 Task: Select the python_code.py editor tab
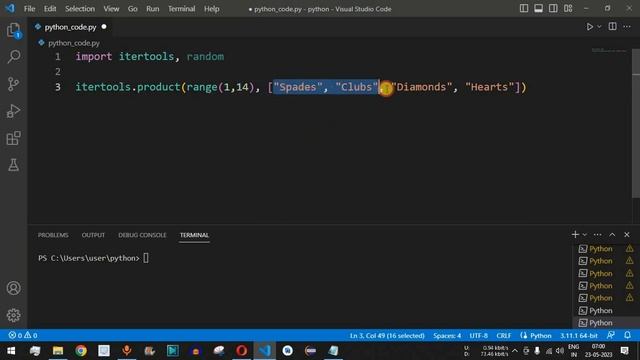(70, 27)
